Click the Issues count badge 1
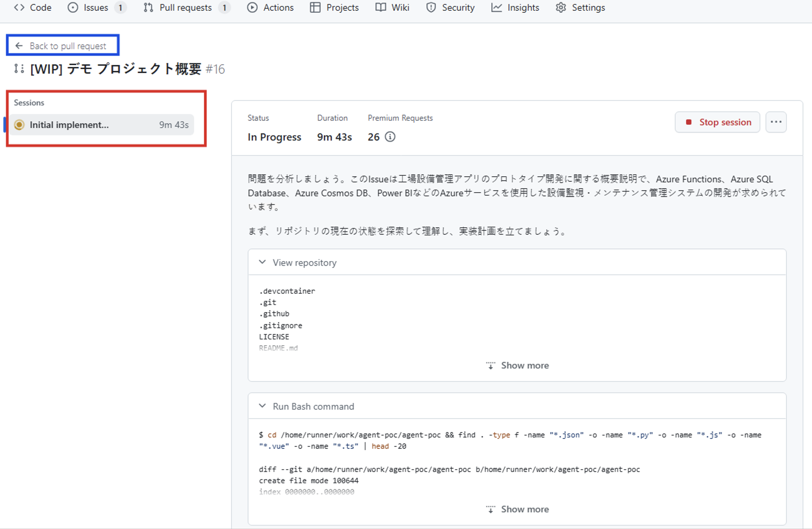 tap(121, 8)
